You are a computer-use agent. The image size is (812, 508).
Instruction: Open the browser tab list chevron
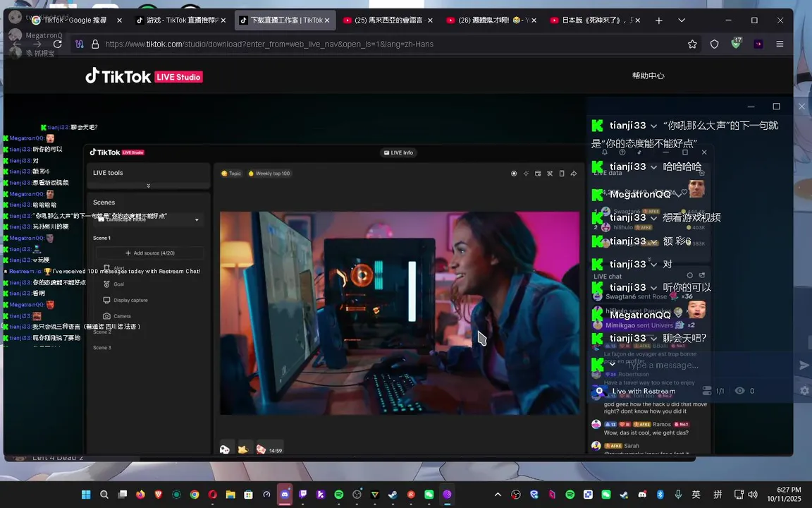click(682, 20)
